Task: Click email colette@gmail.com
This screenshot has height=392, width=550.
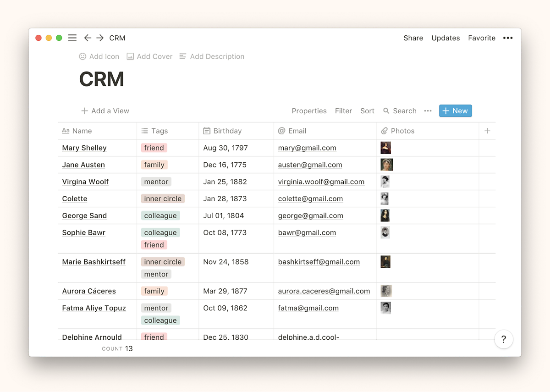Action: [x=310, y=199]
